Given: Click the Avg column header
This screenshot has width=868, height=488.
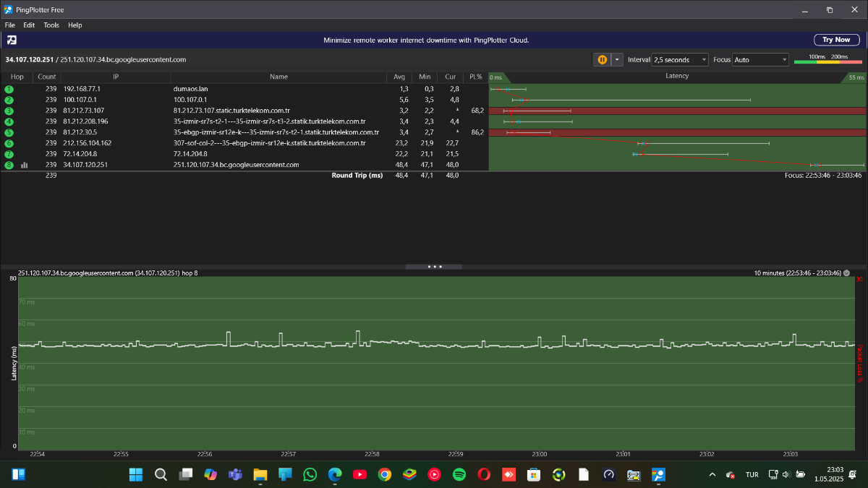Looking at the screenshot, I should click(x=399, y=77).
